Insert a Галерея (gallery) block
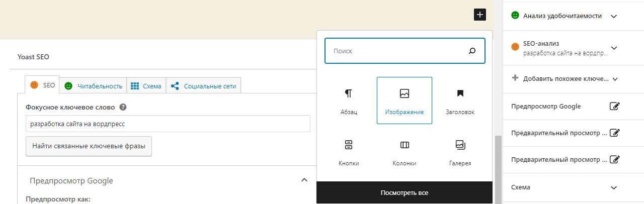This screenshot has width=644, height=204. click(460, 152)
